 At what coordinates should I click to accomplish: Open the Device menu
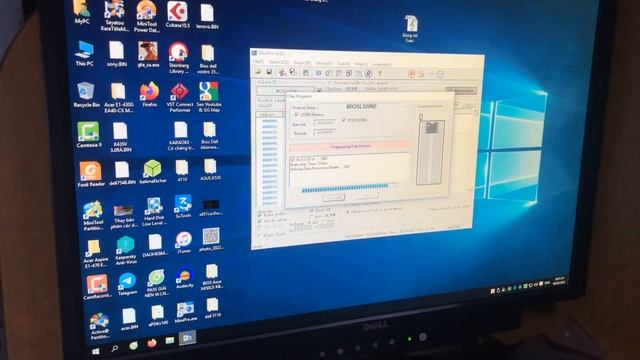tap(324, 63)
